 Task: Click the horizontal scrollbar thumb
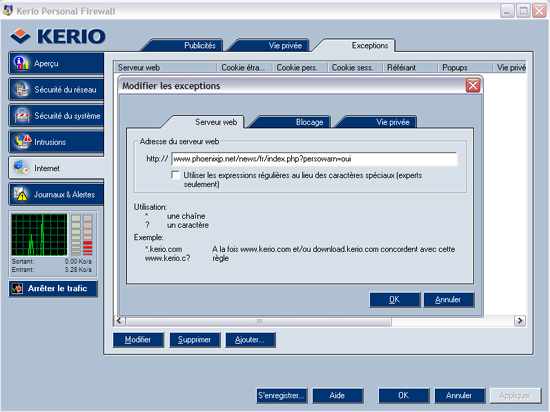[x=259, y=321]
